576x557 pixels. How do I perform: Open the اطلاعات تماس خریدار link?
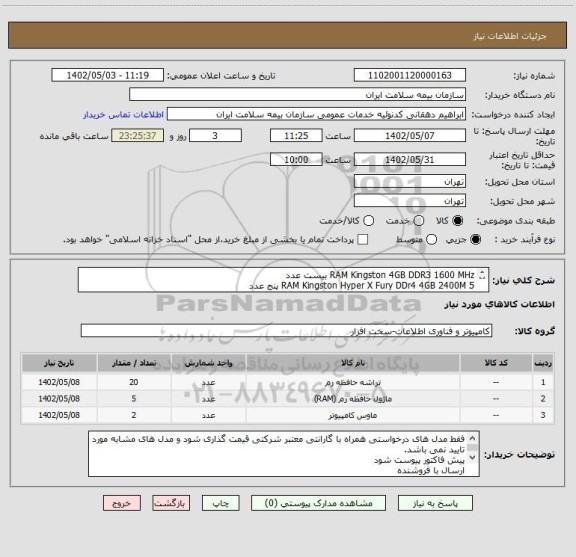pyautogui.click(x=123, y=115)
